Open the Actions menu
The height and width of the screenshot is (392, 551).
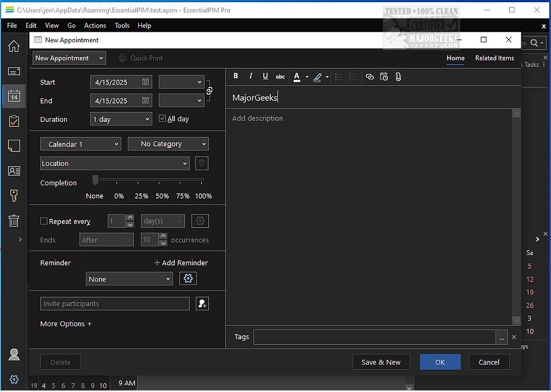pyautogui.click(x=95, y=26)
